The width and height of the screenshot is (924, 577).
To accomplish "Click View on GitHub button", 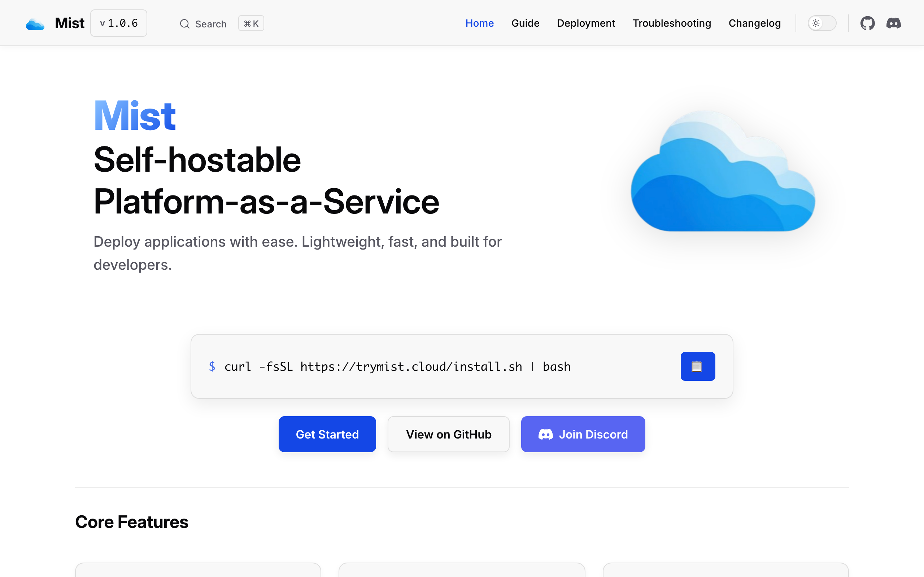I will point(448,434).
